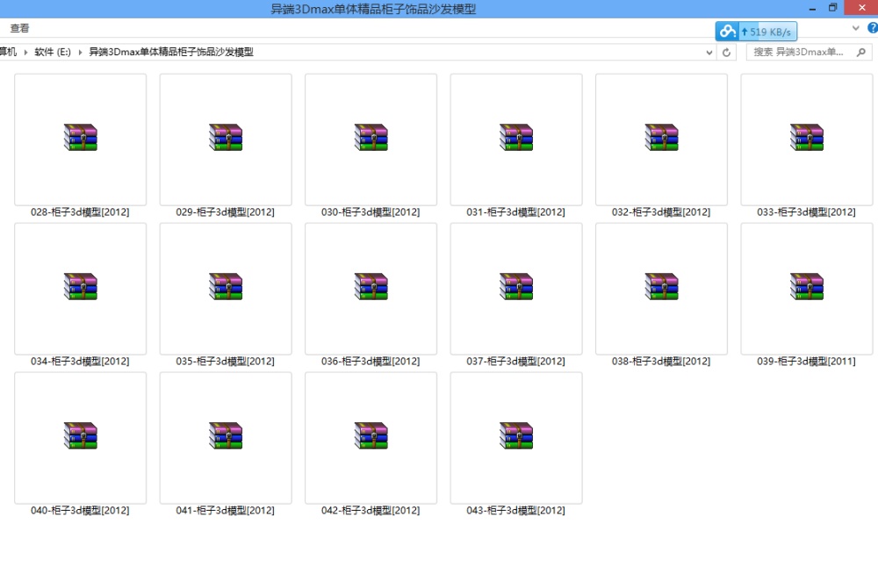The height and width of the screenshot is (588, 878).
Task: Click the help question mark icon
Action: pyautogui.click(x=872, y=28)
